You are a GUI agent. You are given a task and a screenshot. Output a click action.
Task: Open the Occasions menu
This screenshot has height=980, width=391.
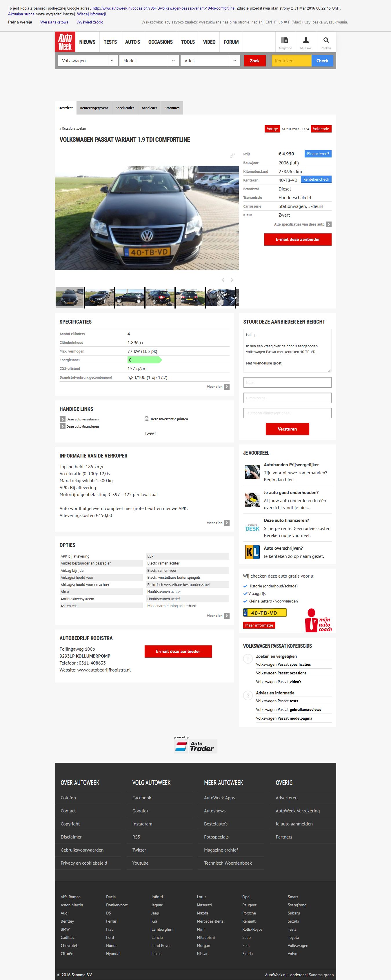point(161,42)
